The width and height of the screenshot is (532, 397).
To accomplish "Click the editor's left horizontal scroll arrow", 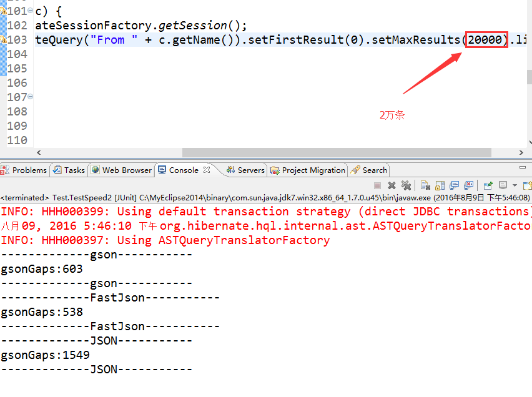I will [x=39, y=153].
